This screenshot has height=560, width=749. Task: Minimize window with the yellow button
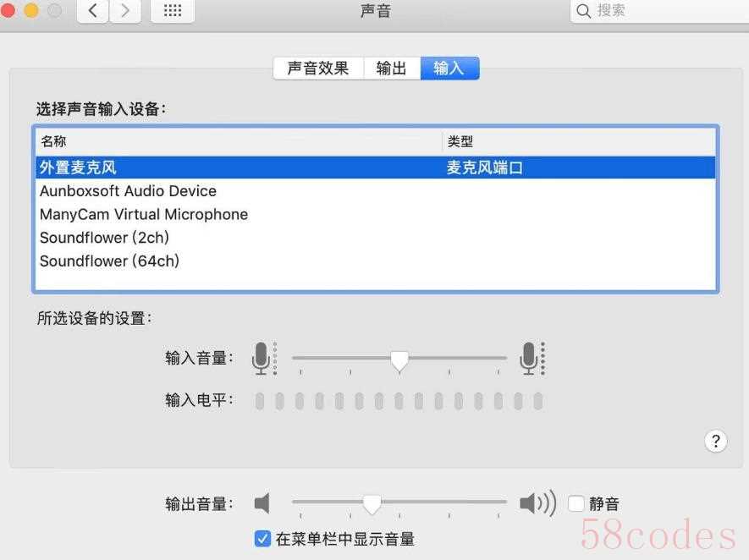tap(31, 9)
